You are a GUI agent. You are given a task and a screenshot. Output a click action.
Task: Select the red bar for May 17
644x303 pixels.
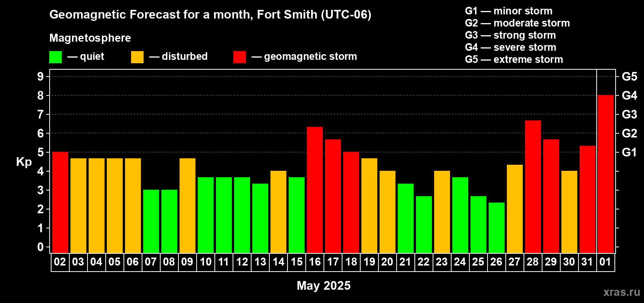333,196
